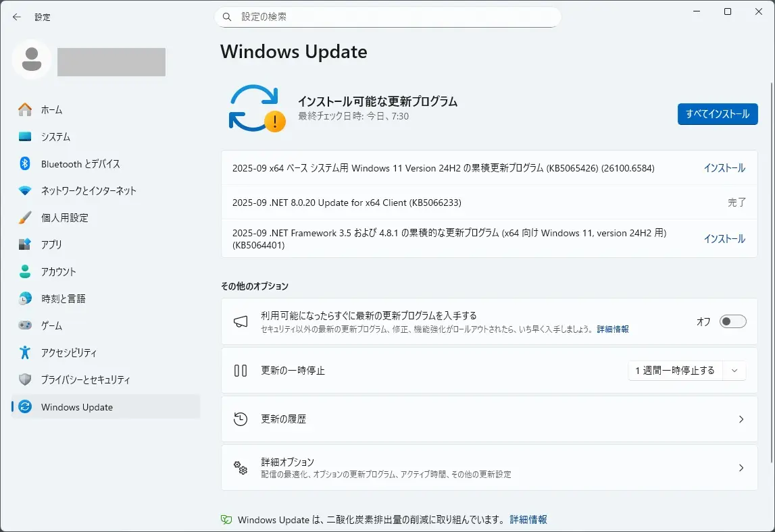Click the KB5066233 .NET 8.0.20 update row
Viewport: 775px width, 532px height.
(x=489, y=203)
